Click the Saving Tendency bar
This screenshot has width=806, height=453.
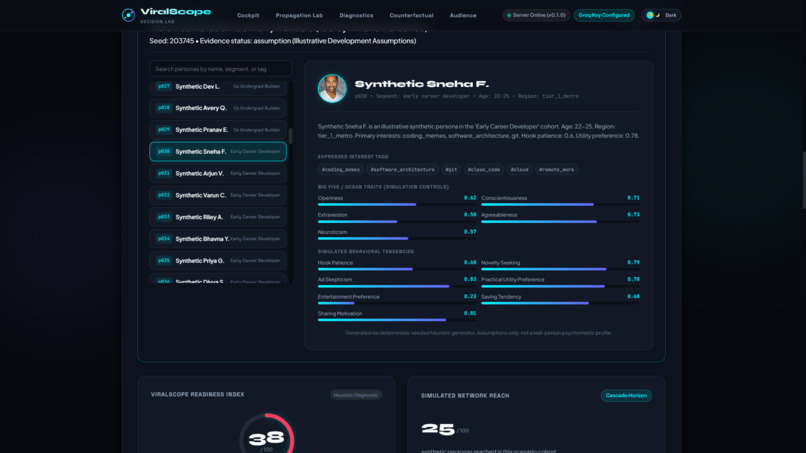tap(560, 303)
